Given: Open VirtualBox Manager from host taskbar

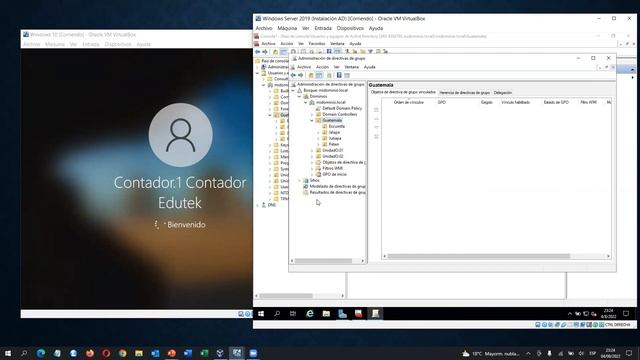Looking at the screenshot, I should click(x=220, y=353).
